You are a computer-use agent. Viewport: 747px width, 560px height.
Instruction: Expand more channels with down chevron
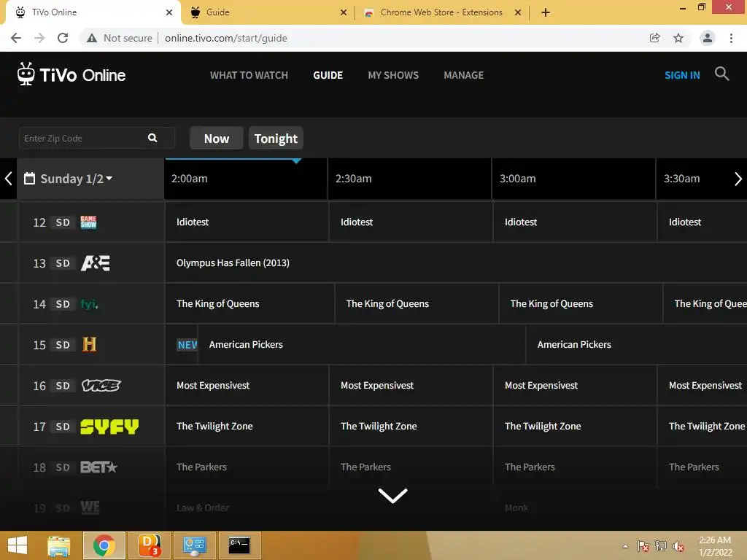[392, 496]
